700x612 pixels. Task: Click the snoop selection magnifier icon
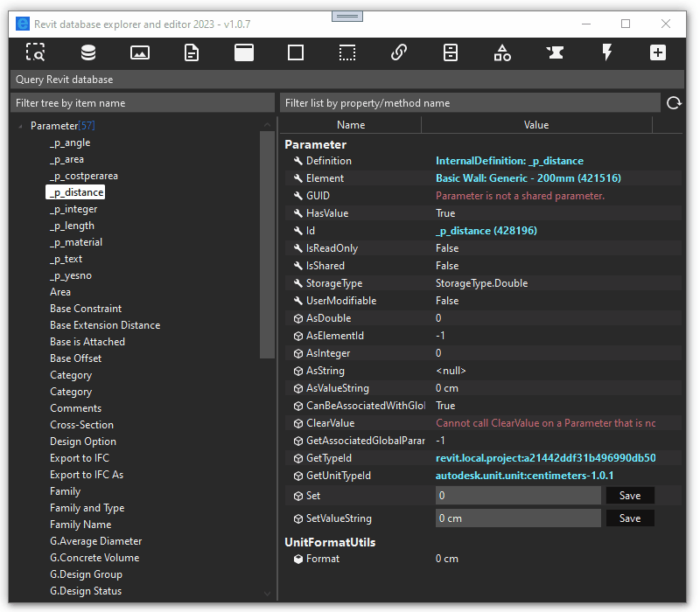pos(35,52)
